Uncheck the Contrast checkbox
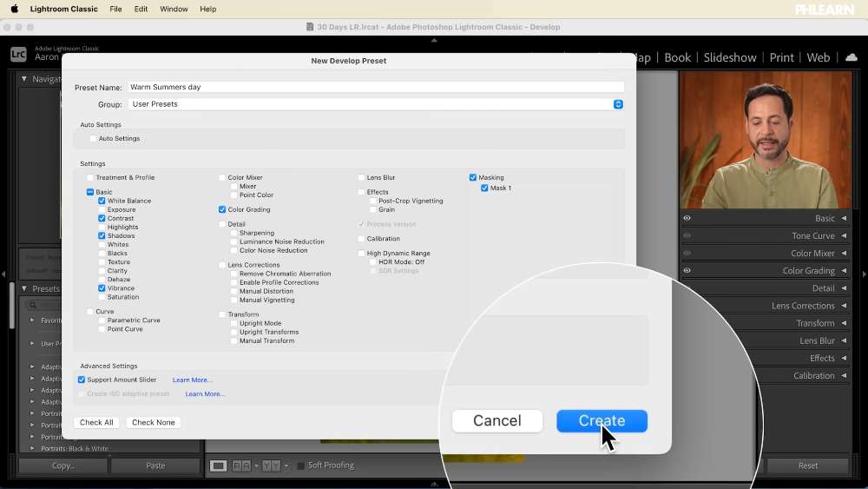Screen dimensions: 868x489 click(x=102, y=219)
